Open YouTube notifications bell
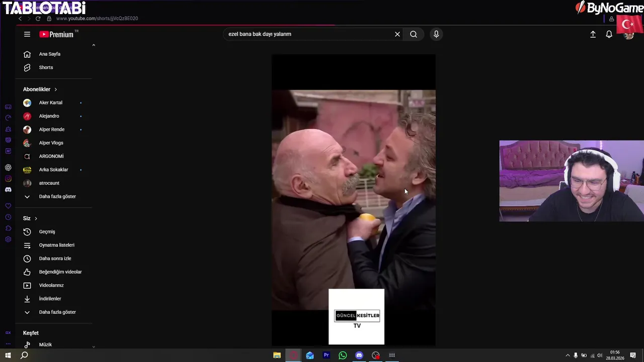Image resolution: width=644 pixels, height=362 pixels. point(609,34)
